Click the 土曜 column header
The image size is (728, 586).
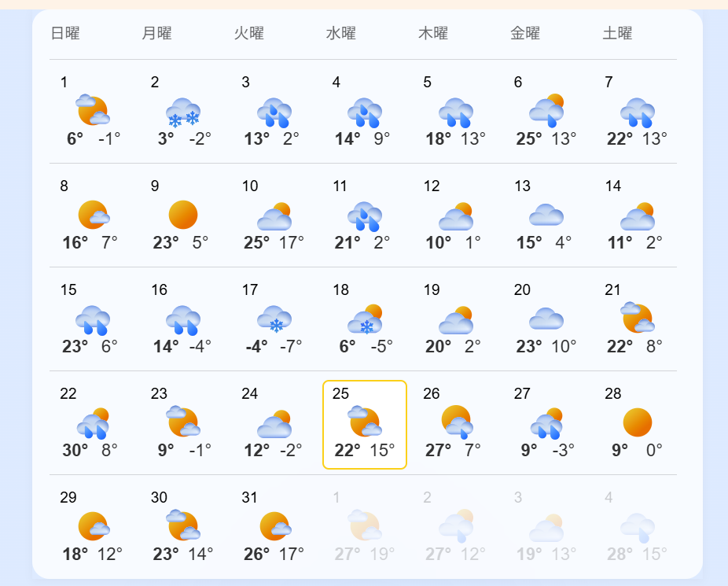(617, 33)
